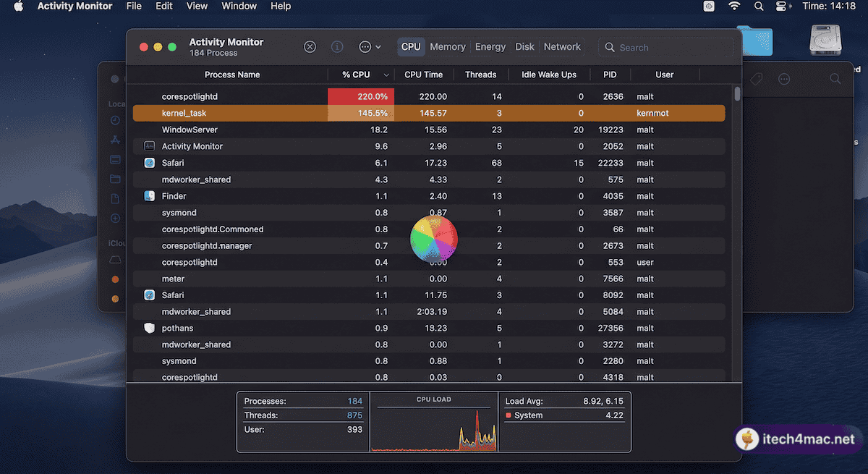The image size is (868, 474).
Task: Open the Window menu
Action: tap(239, 7)
